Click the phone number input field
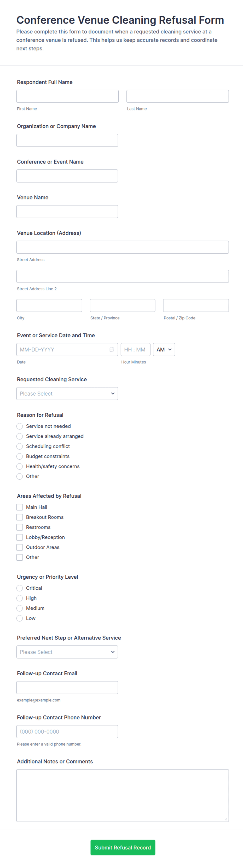Screen dimensions: 243x868 (67, 731)
